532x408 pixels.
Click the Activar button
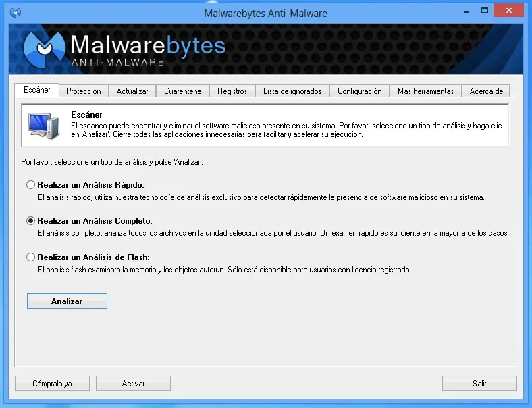[x=134, y=383]
